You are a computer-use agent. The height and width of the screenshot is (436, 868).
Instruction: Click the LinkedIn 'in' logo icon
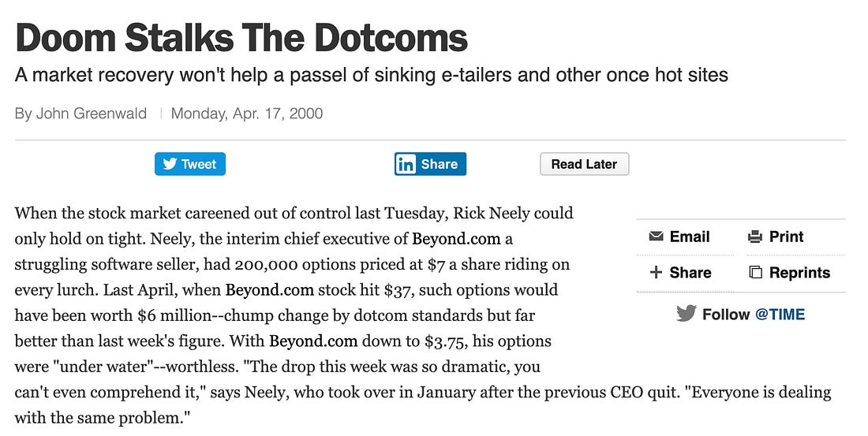(406, 164)
